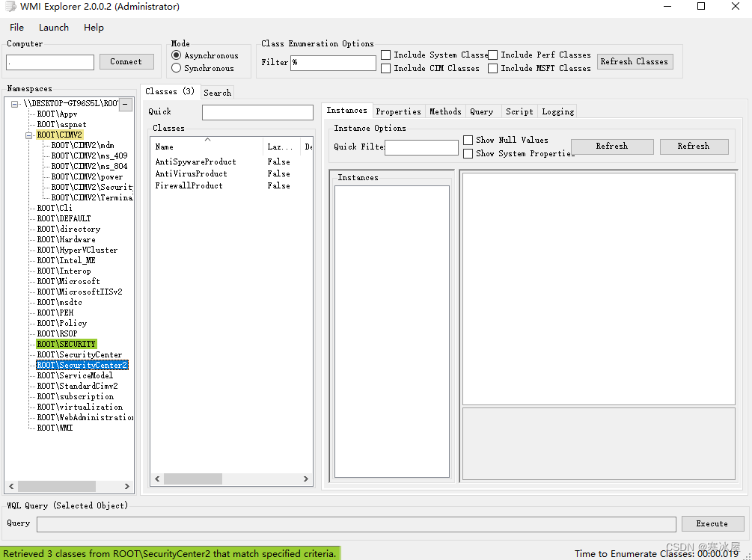Image resolution: width=752 pixels, height=560 pixels.
Task: Switch to the Classes (3) tab
Action: click(170, 91)
